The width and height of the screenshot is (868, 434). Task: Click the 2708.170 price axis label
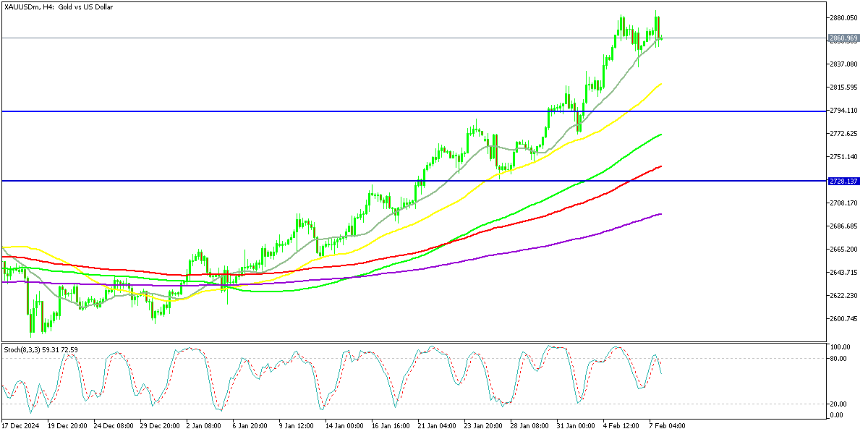(843, 203)
